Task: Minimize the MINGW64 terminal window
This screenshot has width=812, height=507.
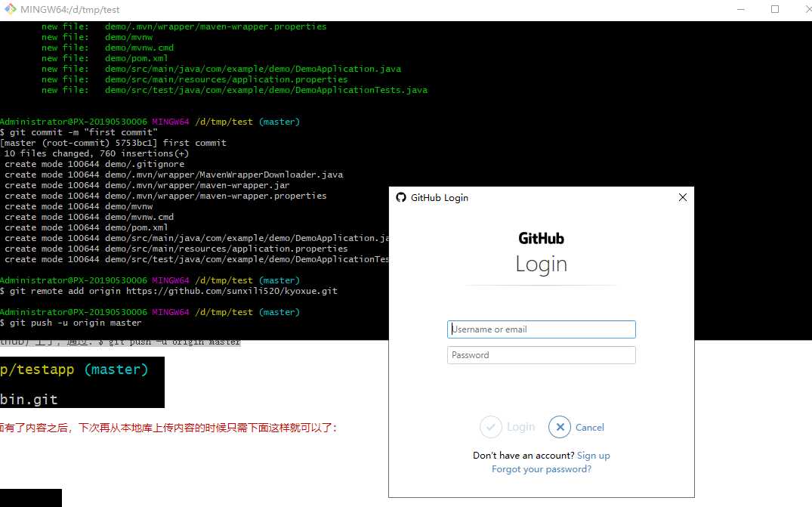Action: point(741,9)
